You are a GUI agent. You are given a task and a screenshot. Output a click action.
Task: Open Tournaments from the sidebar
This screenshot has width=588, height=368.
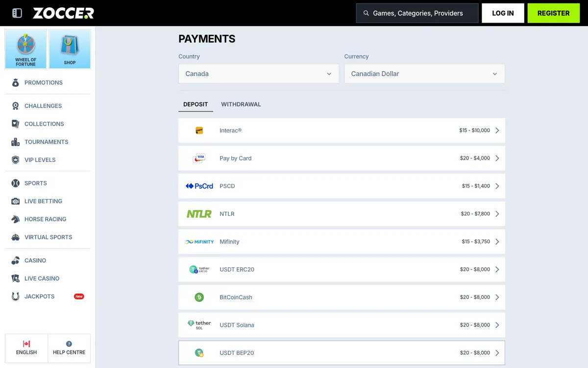click(48, 142)
